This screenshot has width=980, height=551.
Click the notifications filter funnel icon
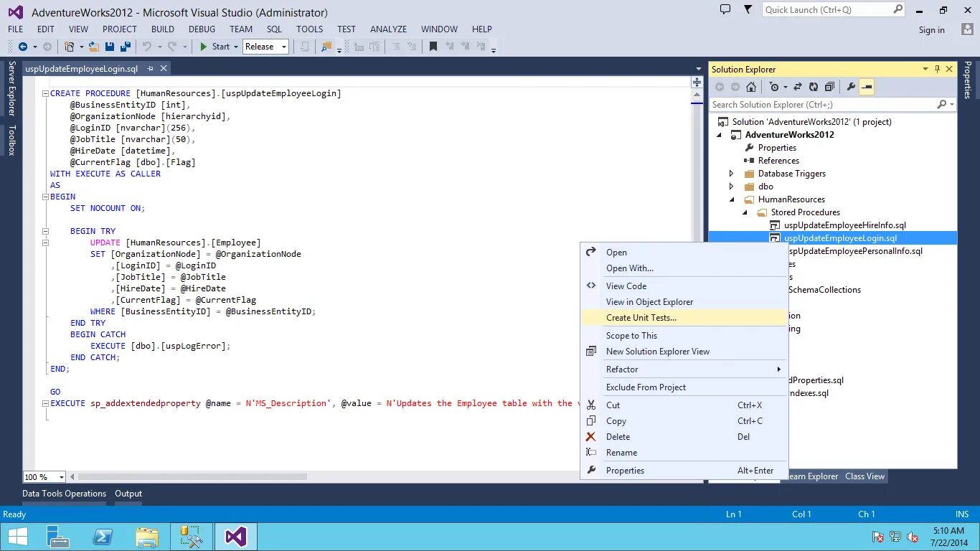(748, 9)
